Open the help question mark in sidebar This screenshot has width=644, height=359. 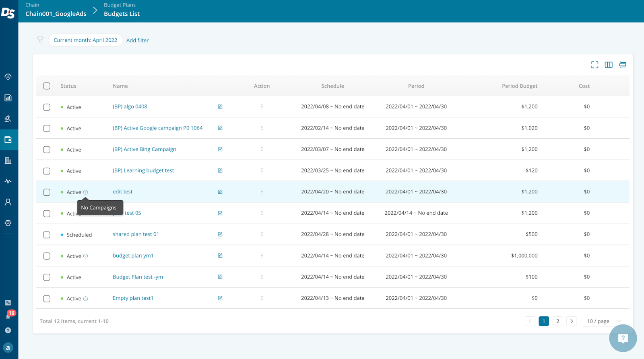click(x=8, y=330)
